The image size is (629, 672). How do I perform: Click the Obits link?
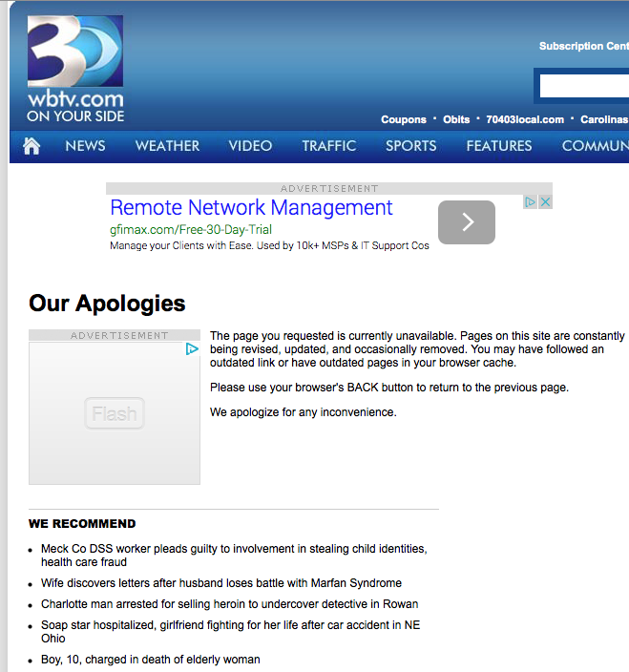coord(456,119)
